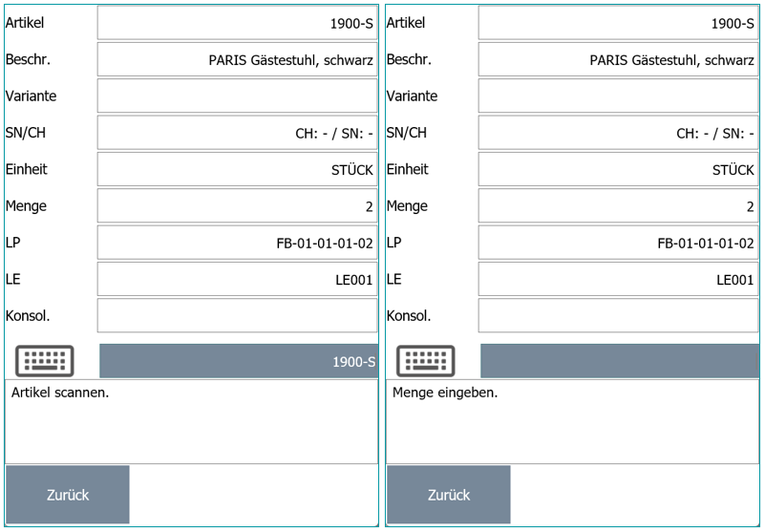Click the empty Konsol. field on 'Menge eingeben' screen
Viewport: 765px width, 532px height.
coord(618,315)
